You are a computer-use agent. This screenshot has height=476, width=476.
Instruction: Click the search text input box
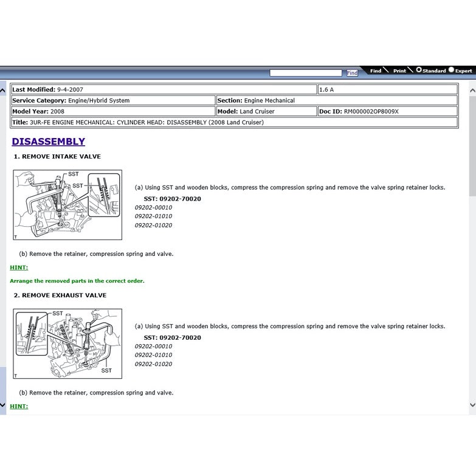(307, 73)
